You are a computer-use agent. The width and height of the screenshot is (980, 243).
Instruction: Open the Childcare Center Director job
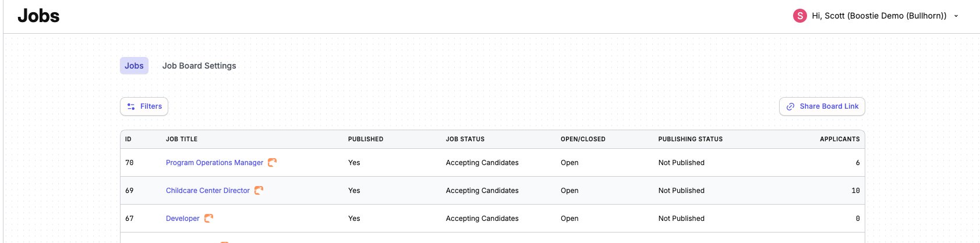(x=208, y=191)
